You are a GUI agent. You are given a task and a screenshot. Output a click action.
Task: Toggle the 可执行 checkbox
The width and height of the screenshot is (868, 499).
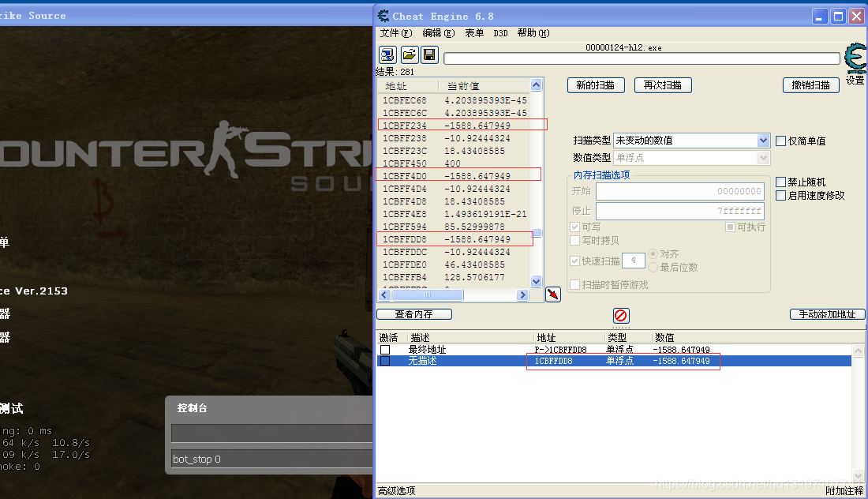point(730,227)
